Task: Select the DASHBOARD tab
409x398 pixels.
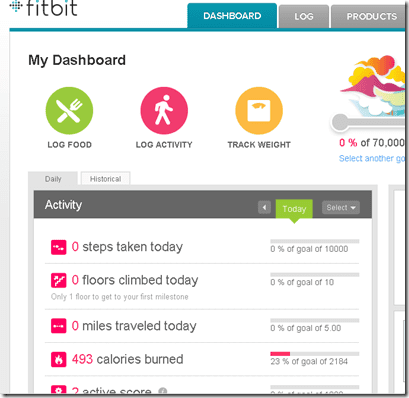Action: click(x=232, y=16)
